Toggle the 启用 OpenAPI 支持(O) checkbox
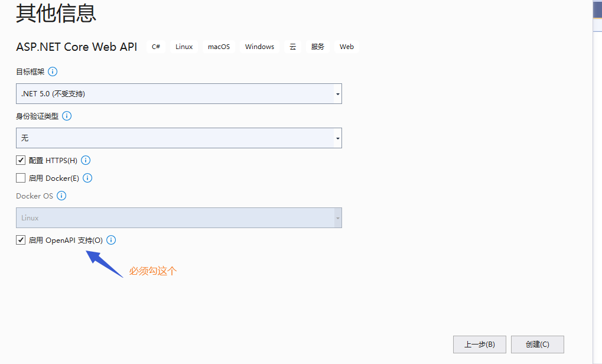The width and height of the screenshot is (602, 364). click(21, 240)
